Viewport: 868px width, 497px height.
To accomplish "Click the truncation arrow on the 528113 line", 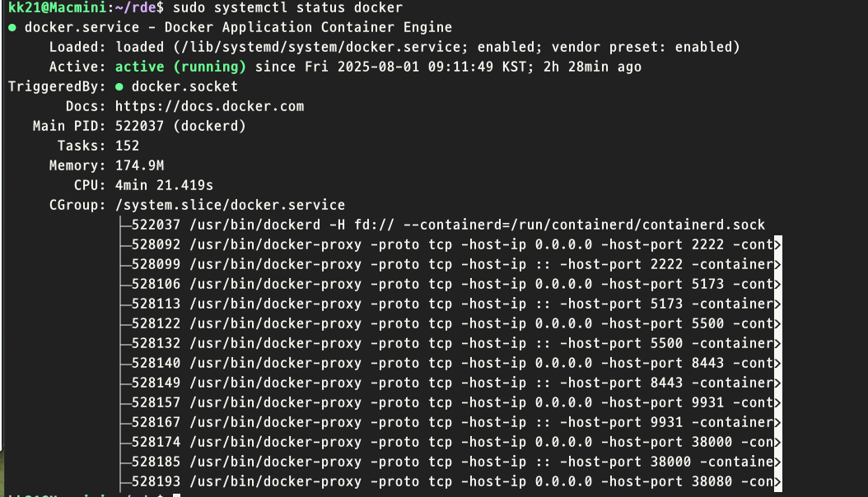I will coord(777,304).
